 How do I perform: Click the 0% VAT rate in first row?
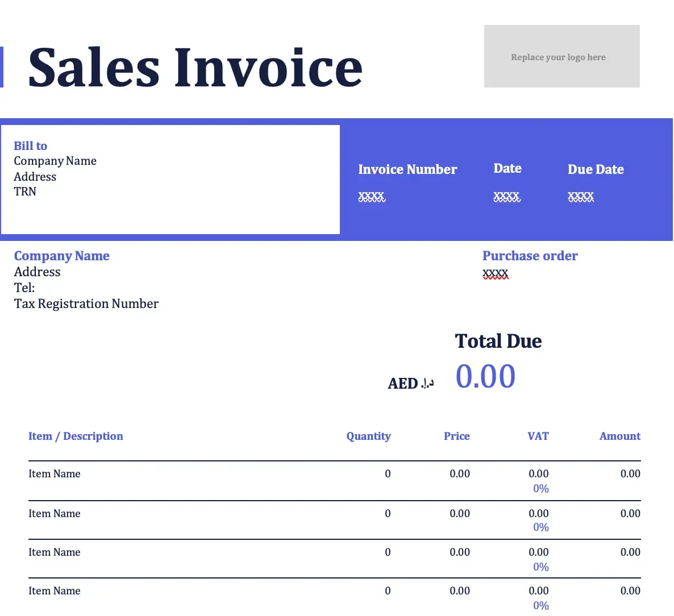(x=540, y=488)
